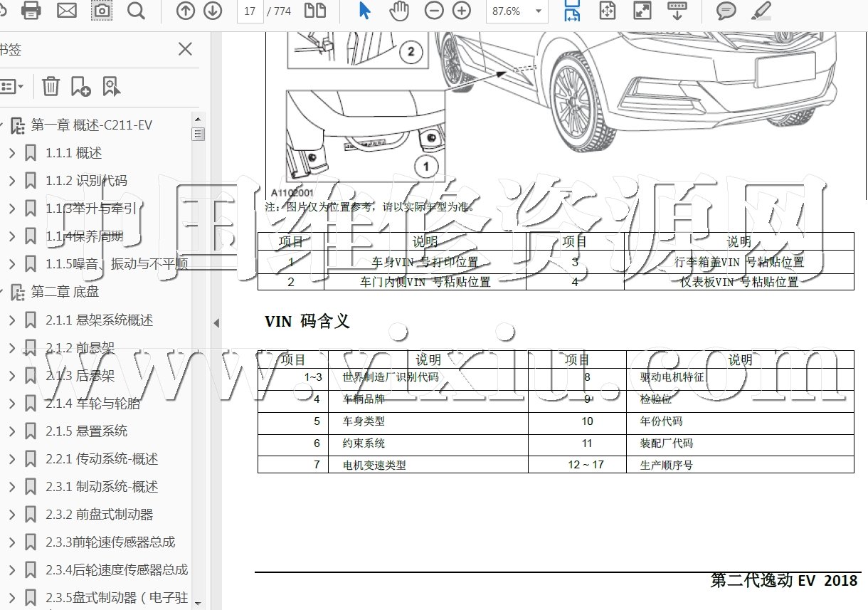This screenshot has width=868, height=610.
Task: Open the 87.6% zoom level dropdown
Action: pos(538,11)
